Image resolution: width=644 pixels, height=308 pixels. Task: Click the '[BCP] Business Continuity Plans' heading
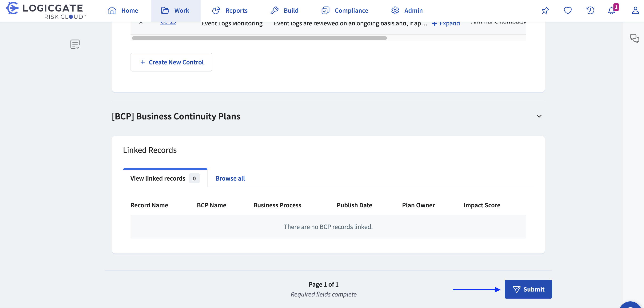176,116
